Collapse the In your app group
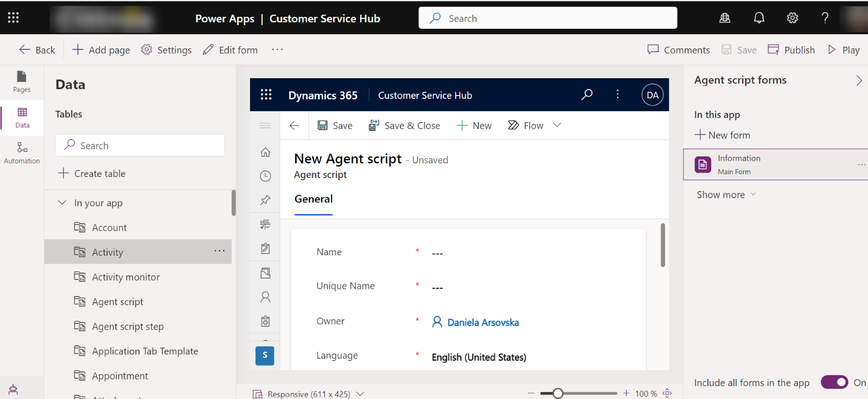The height and width of the screenshot is (399, 868). coord(62,202)
